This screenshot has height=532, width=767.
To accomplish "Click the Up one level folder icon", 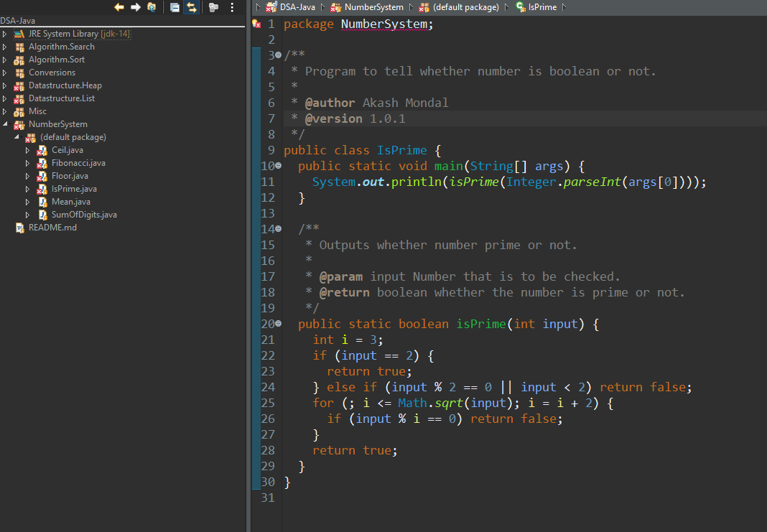I will click(152, 7).
